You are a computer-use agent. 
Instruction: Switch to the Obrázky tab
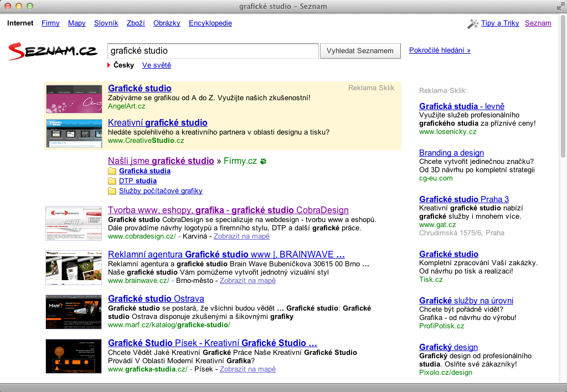click(x=167, y=23)
